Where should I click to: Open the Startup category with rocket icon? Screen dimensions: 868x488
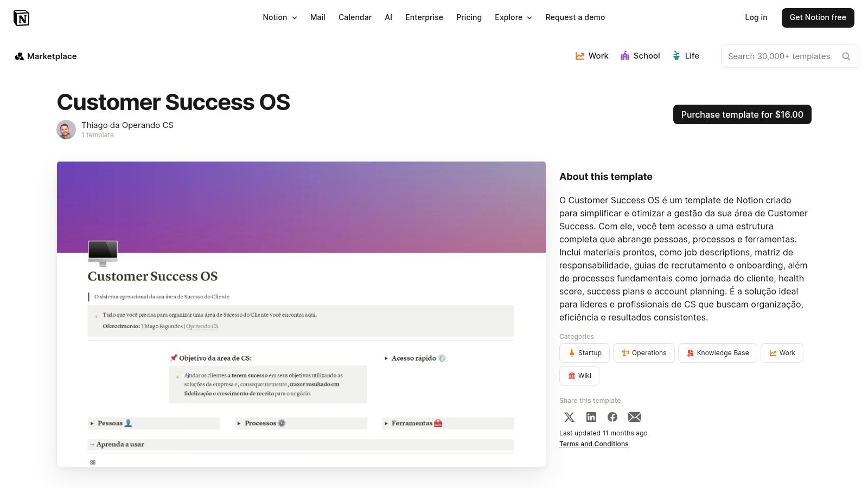[x=584, y=352]
